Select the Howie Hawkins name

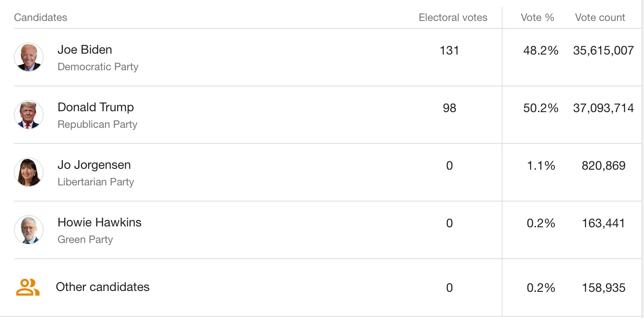[x=99, y=222]
